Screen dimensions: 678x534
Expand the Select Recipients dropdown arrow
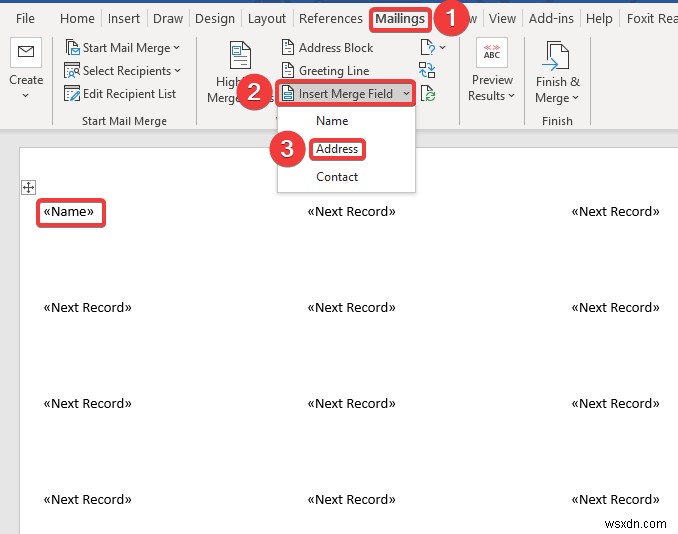(x=178, y=70)
